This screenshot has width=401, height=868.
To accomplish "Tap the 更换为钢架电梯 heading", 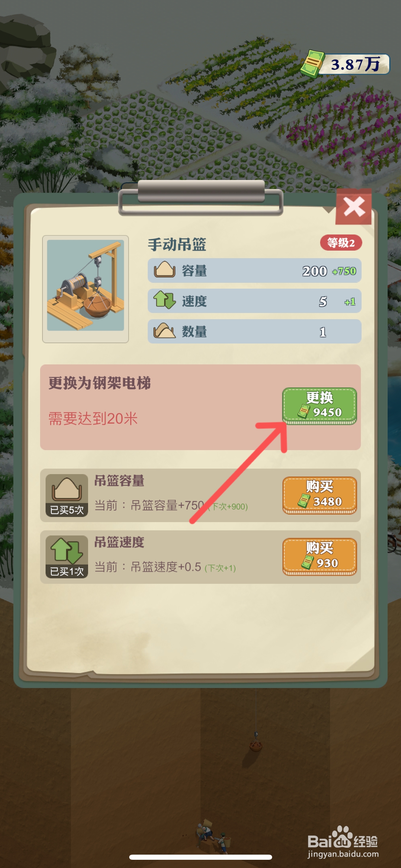I will tap(99, 383).
